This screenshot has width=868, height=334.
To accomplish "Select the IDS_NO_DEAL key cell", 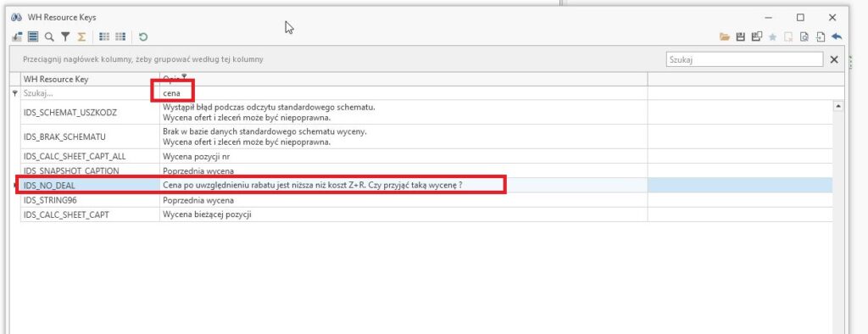I will [x=90, y=185].
